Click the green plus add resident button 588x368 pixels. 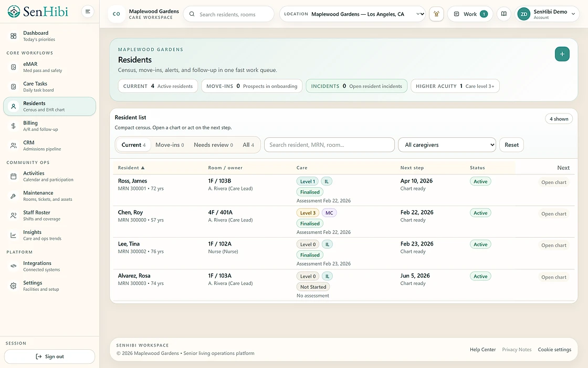[562, 54]
